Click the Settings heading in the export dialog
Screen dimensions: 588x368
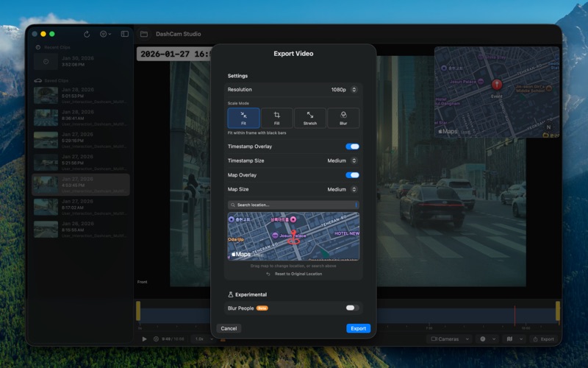click(237, 76)
